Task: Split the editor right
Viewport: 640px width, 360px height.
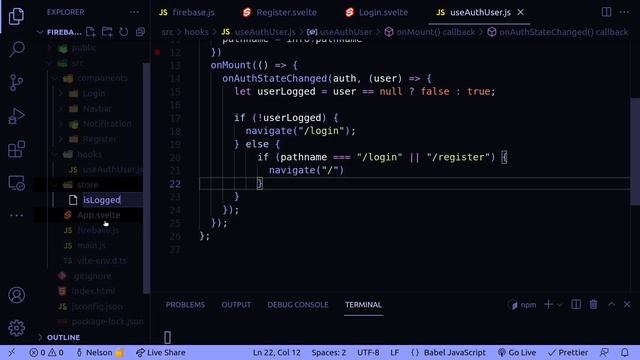Action: pos(607,12)
